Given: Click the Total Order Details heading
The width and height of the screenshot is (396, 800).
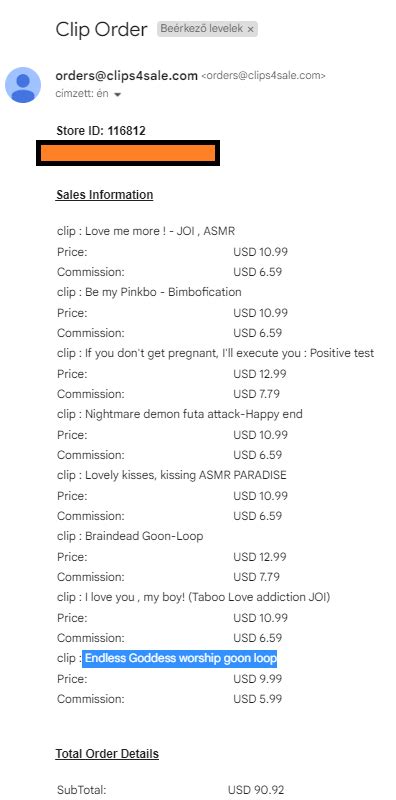Looking at the screenshot, I should 107,754.
